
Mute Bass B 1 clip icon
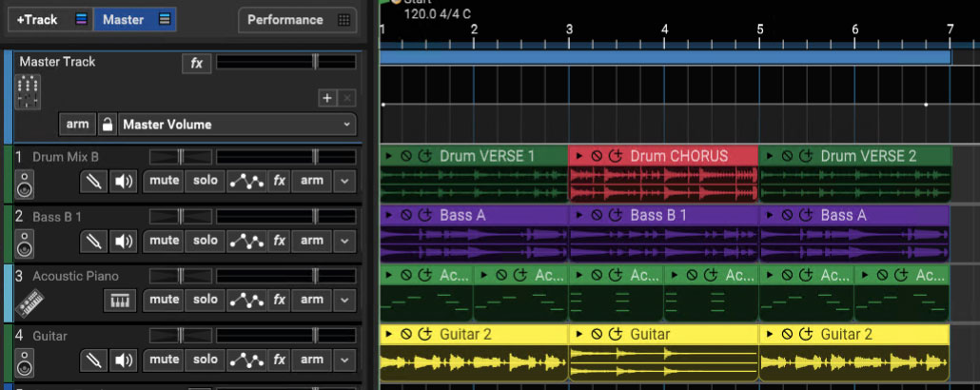click(x=597, y=216)
